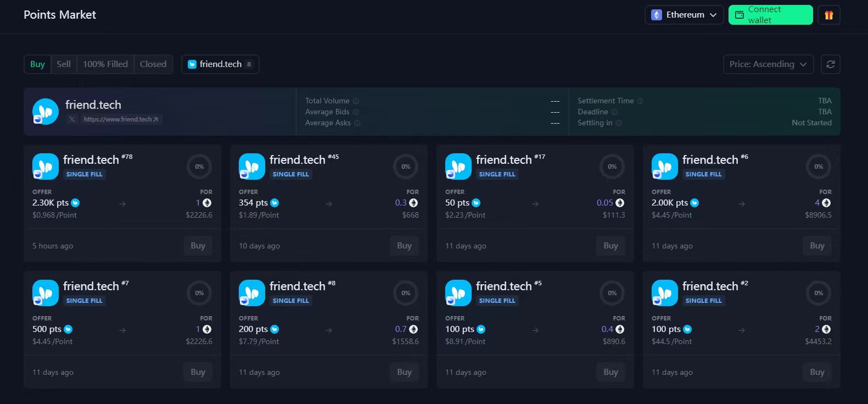
Task: Click the 0% fill progress ring on #17
Action: pos(612,167)
